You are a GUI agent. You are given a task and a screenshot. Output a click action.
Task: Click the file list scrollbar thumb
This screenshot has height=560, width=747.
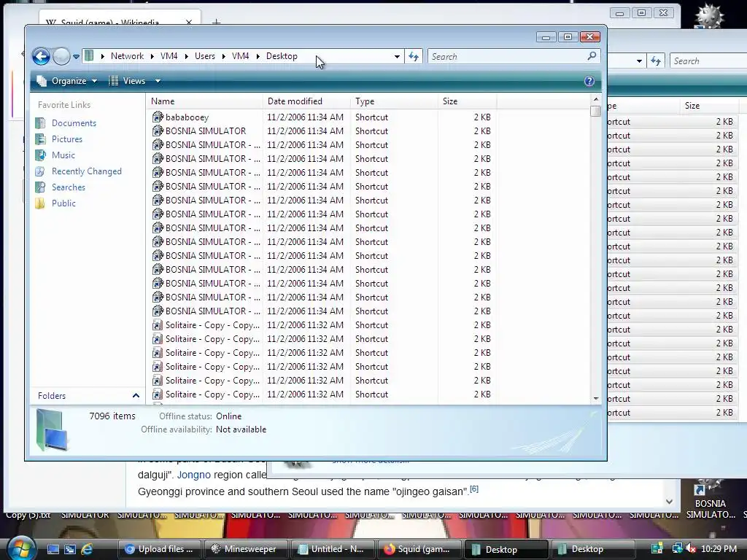(x=595, y=112)
